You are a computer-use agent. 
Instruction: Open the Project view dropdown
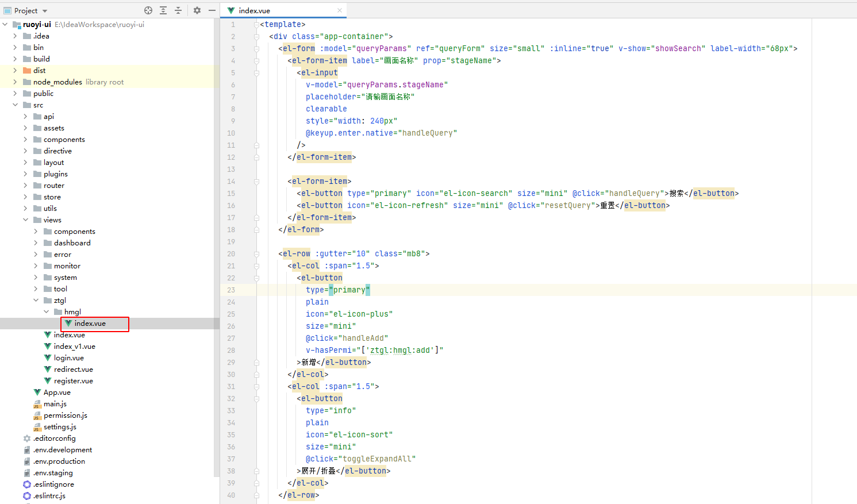coord(45,11)
